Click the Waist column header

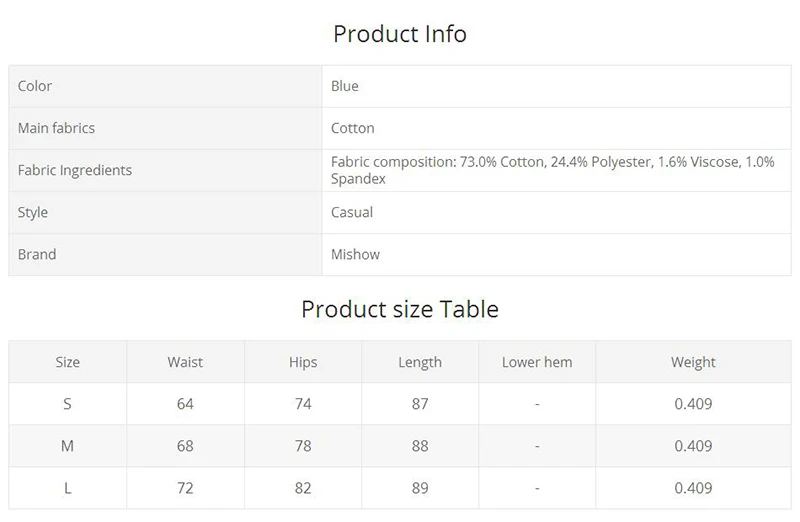point(185,362)
